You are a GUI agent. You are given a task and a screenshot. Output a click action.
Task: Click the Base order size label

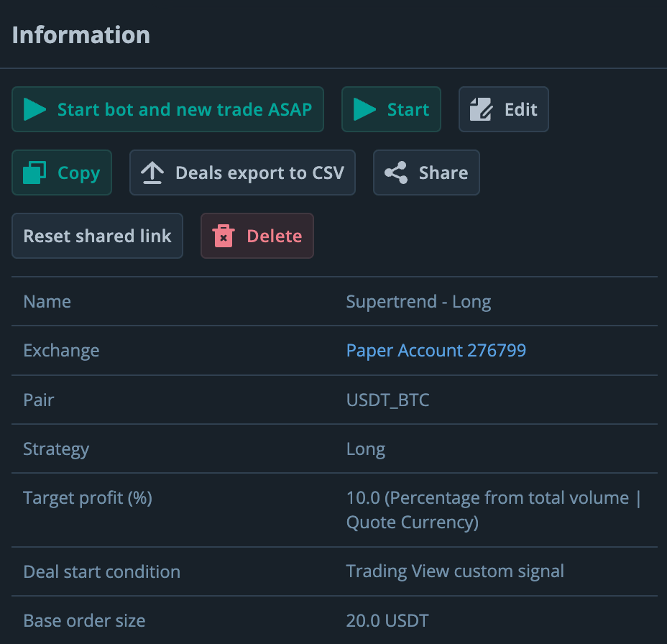[84, 621]
